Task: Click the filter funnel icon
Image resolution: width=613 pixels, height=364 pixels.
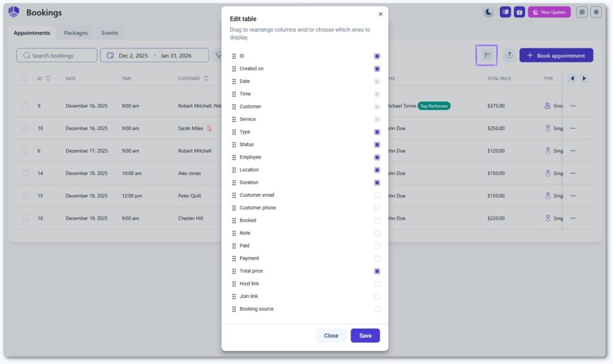Action: pyautogui.click(x=217, y=55)
